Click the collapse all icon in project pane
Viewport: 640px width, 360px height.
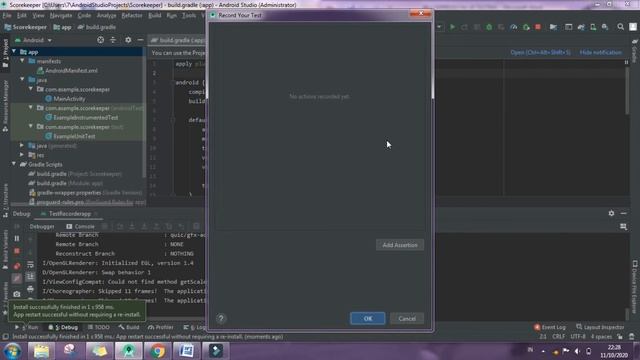coord(113,40)
